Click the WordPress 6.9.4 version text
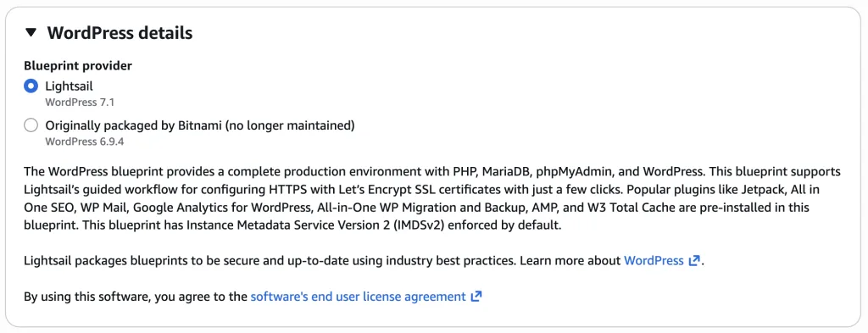 click(x=84, y=142)
